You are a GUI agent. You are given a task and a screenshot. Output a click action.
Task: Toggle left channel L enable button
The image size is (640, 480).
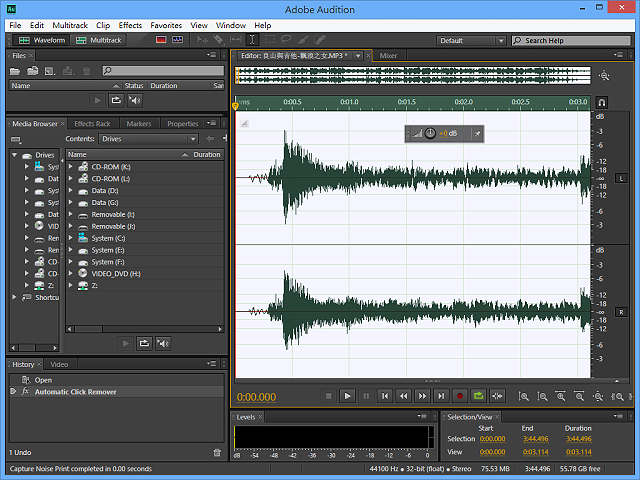(x=621, y=178)
